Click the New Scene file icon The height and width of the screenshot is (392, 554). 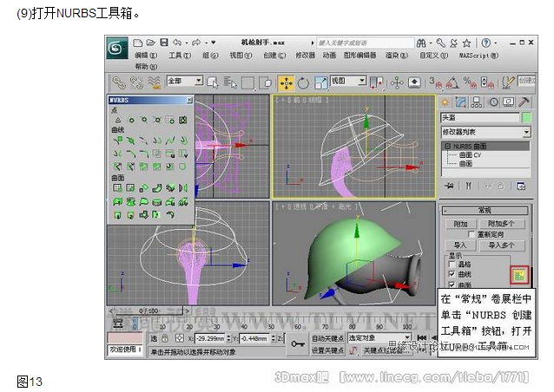click(137, 42)
